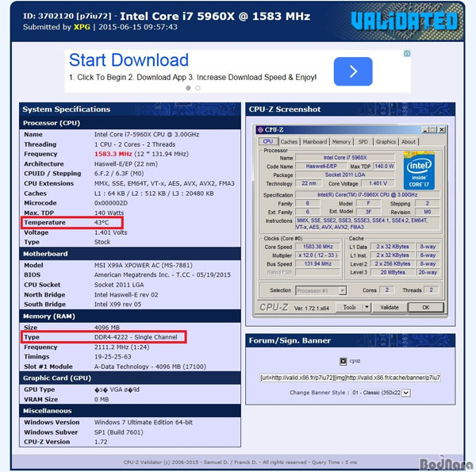Click the A-Data Technology slot module value

click(x=150, y=366)
